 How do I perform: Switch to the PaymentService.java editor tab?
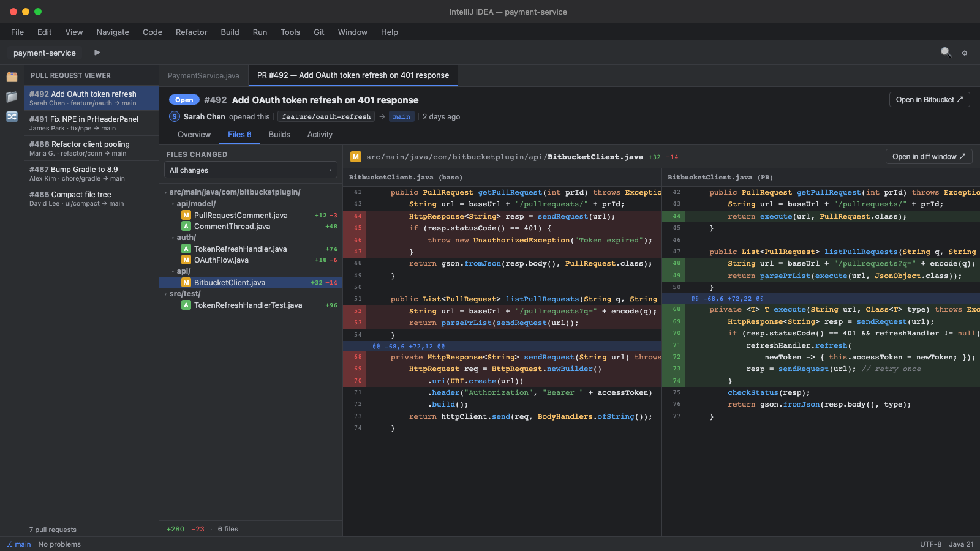203,75
